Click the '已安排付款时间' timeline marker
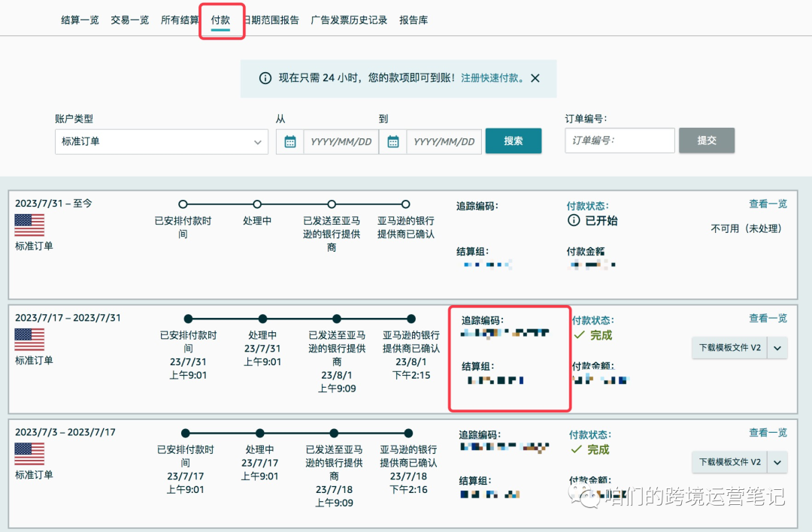Image resolution: width=812 pixels, height=532 pixels. [x=182, y=204]
